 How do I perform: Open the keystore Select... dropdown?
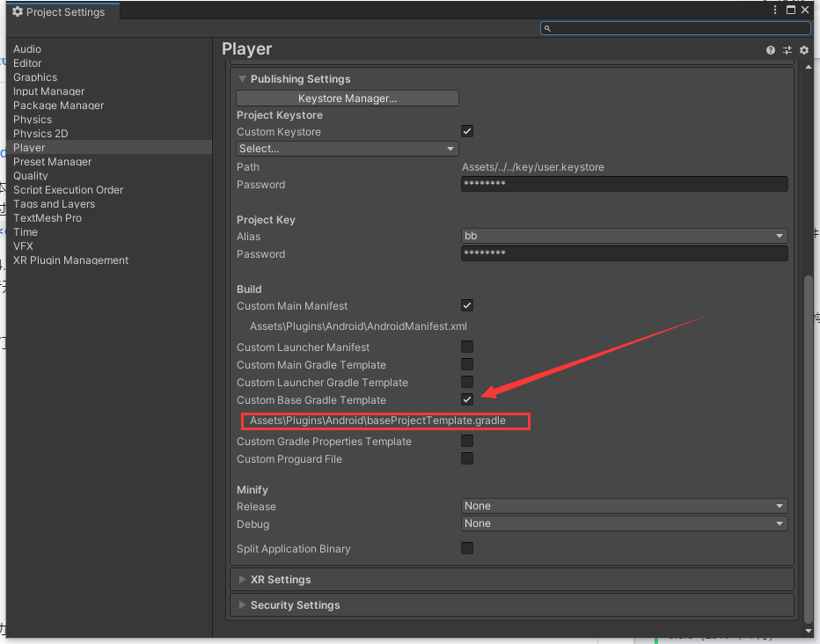pyautogui.click(x=348, y=149)
